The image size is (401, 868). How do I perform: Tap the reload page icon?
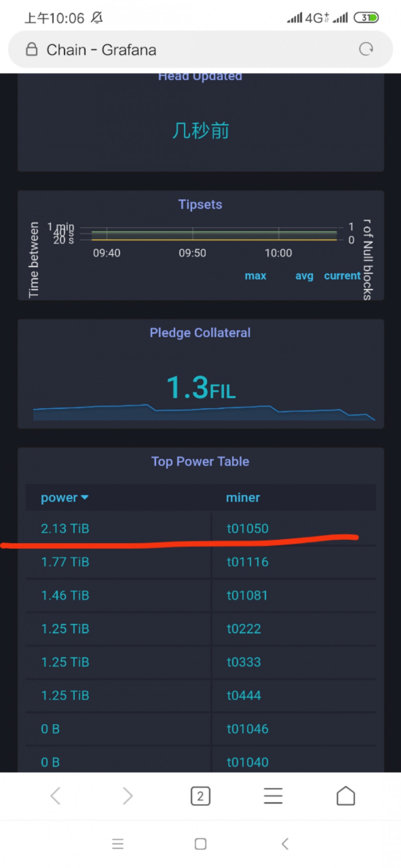click(x=366, y=49)
